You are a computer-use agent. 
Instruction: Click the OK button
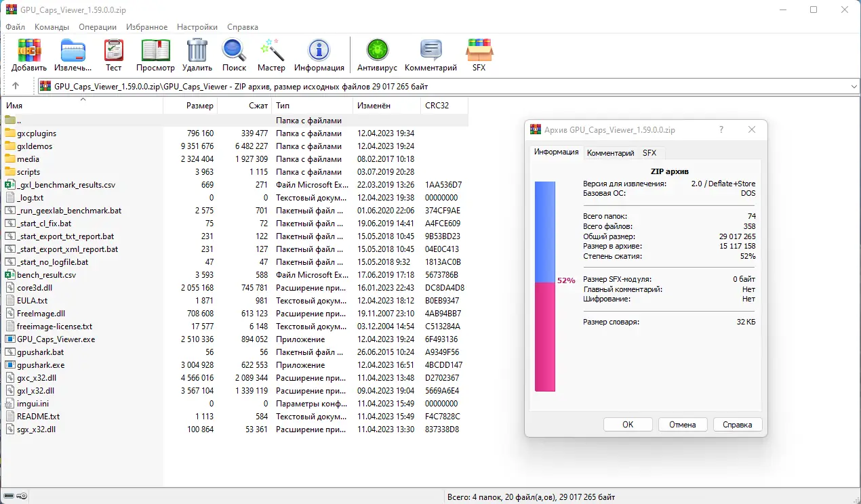point(628,425)
